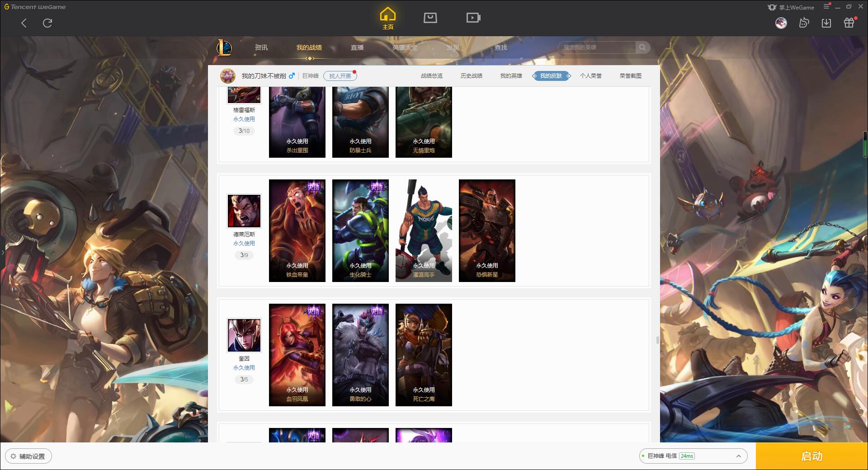Image resolution: width=868 pixels, height=470 pixels.
Task: Switch to the 资讯 tab
Action: [x=261, y=47]
